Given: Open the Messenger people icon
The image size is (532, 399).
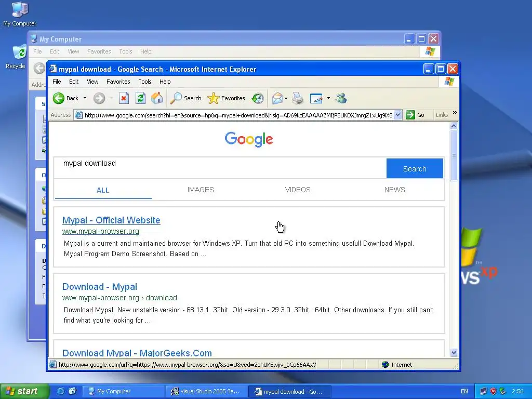Looking at the screenshot, I should [341, 98].
